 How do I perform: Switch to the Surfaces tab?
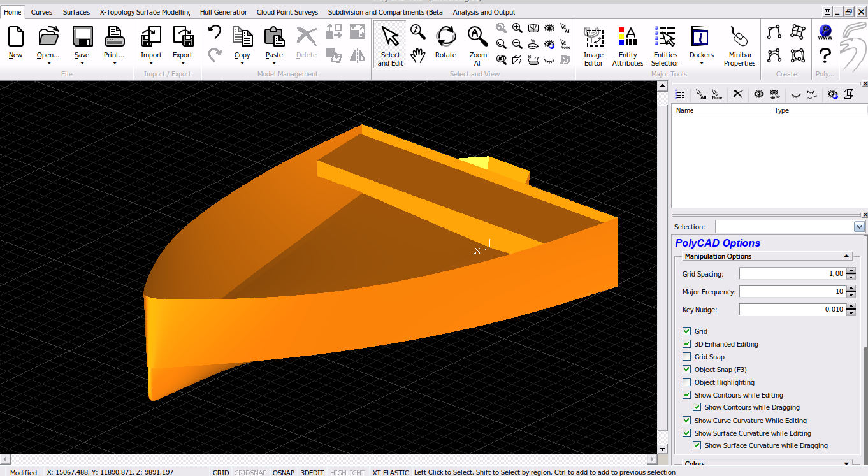pyautogui.click(x=76, y=12)
